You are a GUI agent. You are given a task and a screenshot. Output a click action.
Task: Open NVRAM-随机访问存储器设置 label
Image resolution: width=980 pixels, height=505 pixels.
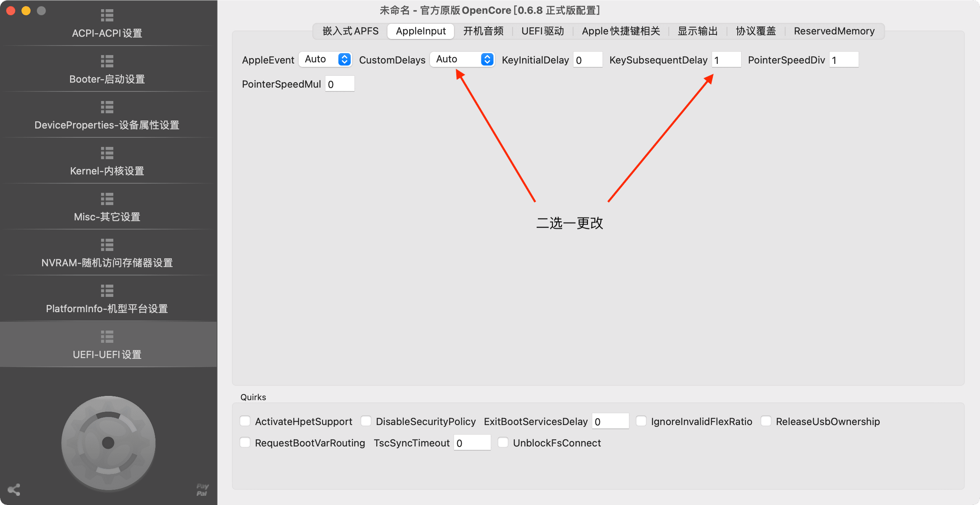107,263
